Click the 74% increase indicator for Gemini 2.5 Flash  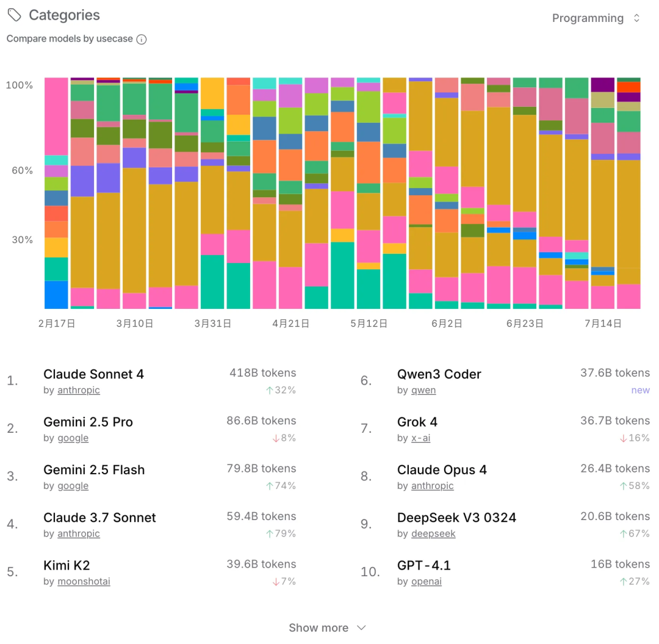281,486
